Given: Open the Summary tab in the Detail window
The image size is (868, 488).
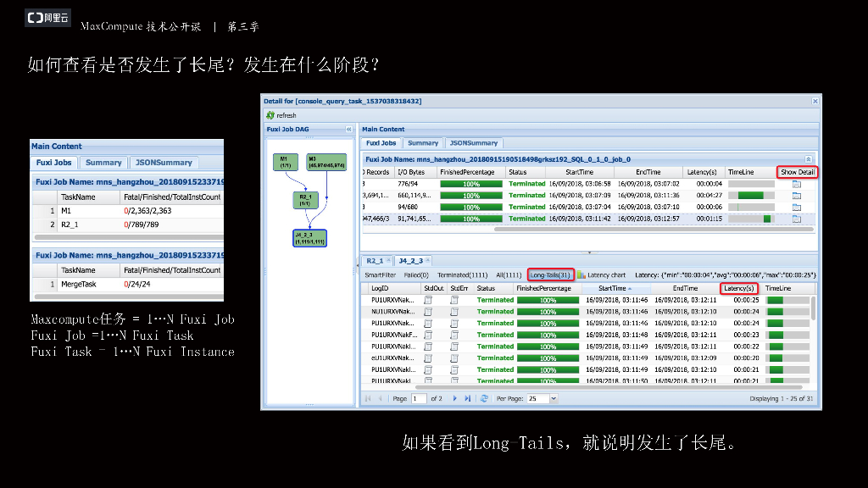Looking at the screenshot, I should point(423,142).
